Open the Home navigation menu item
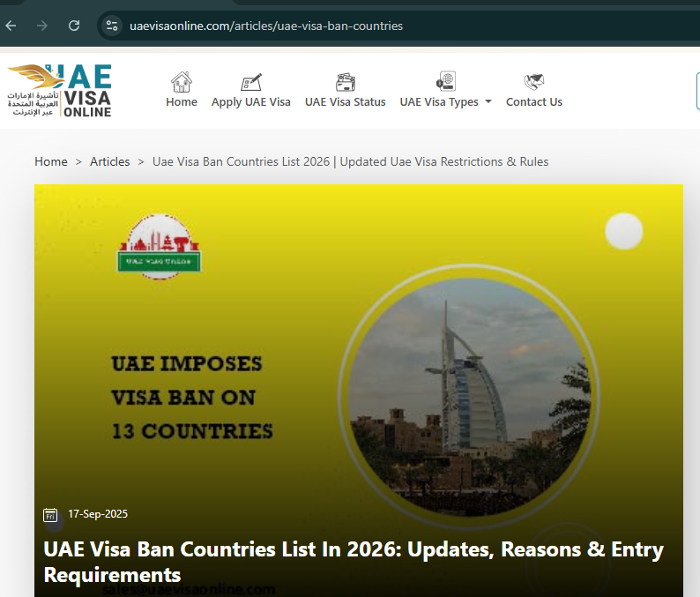 [x=182, y=102]
